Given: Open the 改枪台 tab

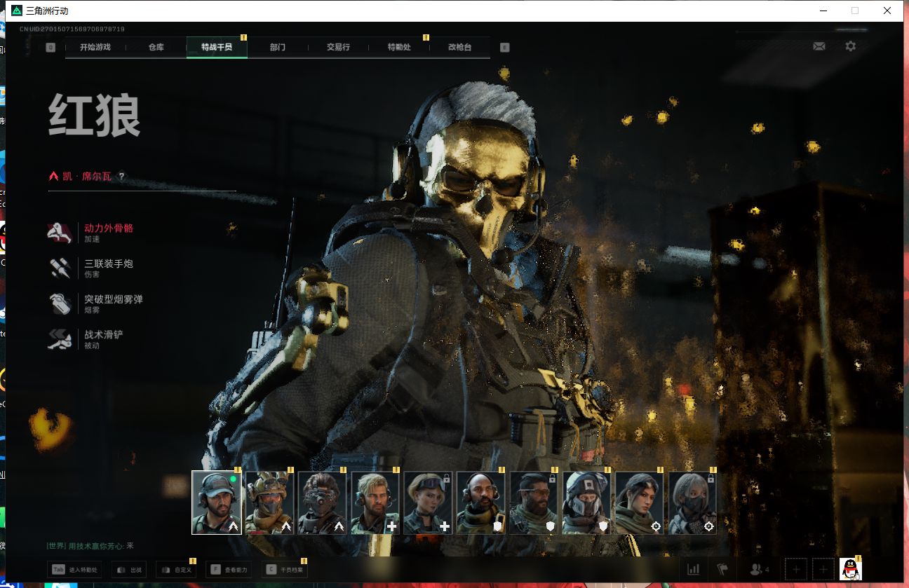Looking at the screenshot, I should point(459,48).
